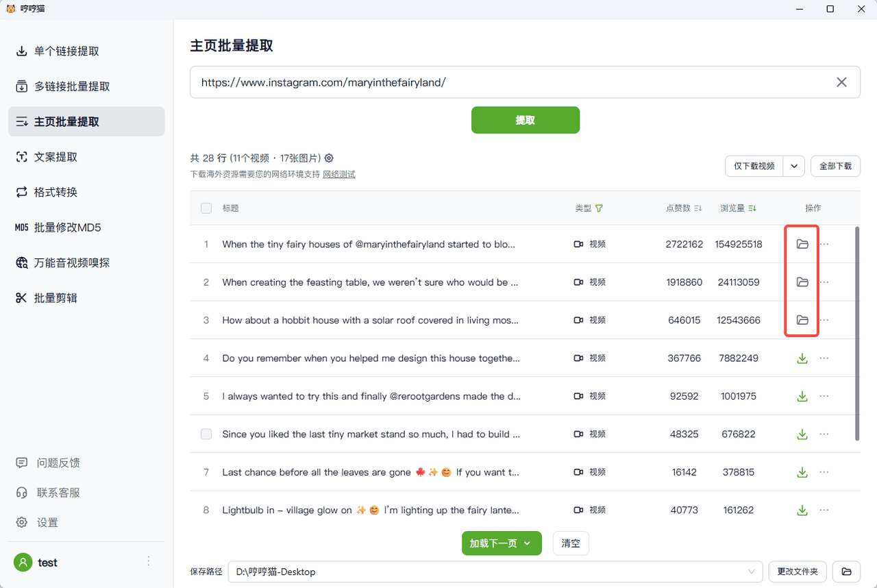Tick the select-all checkbox in header
The width and height of the screenshot is (877, 588).
[206, 208]
